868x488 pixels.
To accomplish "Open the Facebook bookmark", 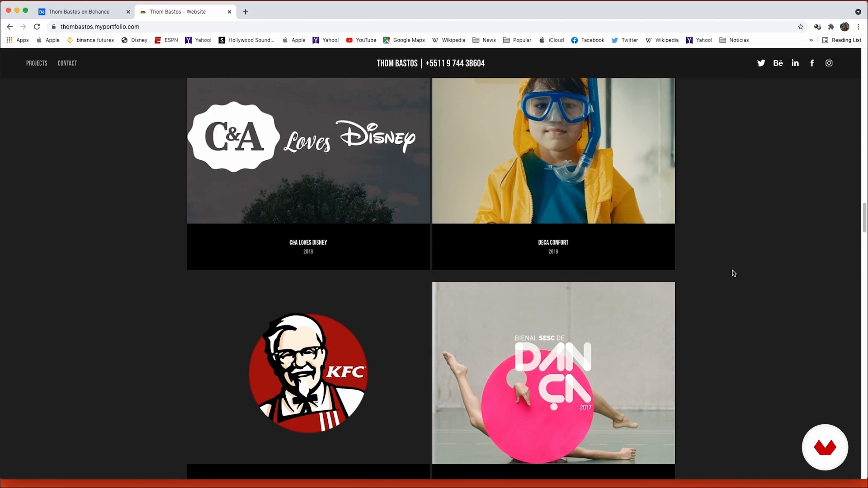I will (x=588, y=40).
